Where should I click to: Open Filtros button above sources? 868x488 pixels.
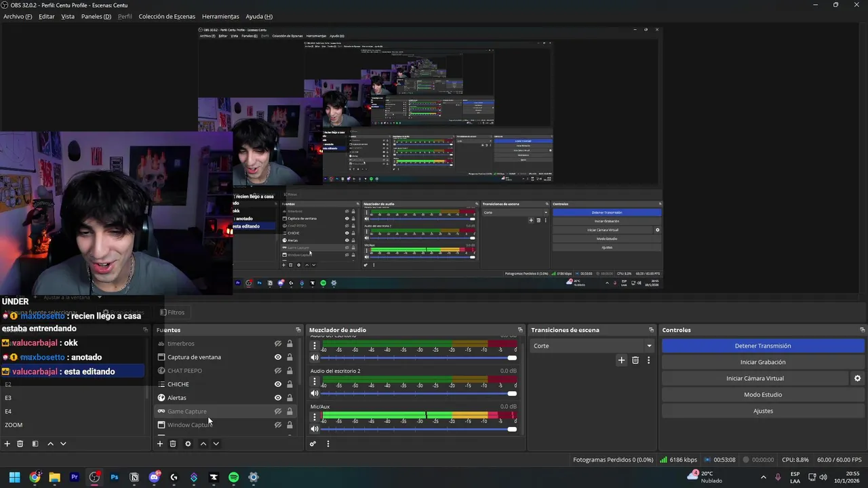pyautogui.click(x=172, y=312)
